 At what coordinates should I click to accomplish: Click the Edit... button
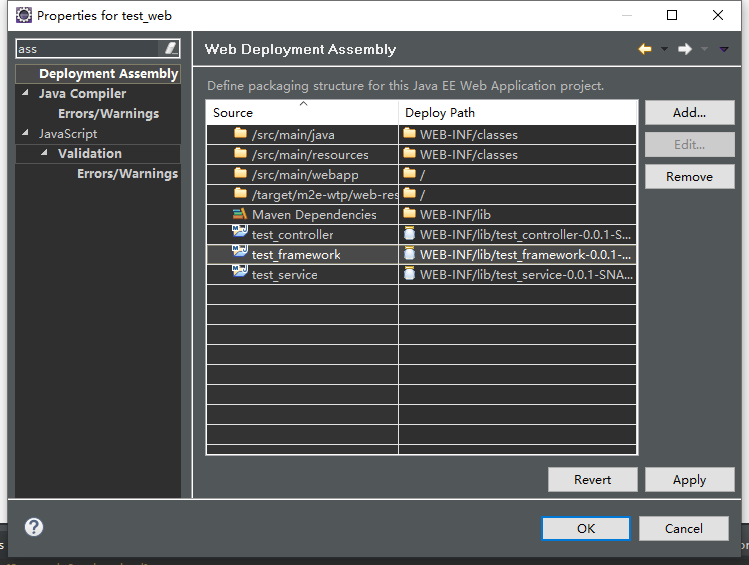tap(689, 145)
